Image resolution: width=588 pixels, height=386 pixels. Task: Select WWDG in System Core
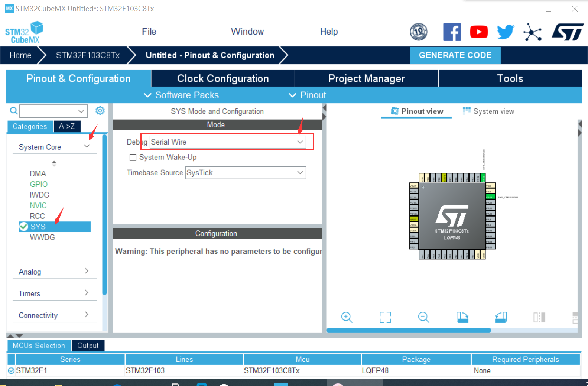point(42,237)
